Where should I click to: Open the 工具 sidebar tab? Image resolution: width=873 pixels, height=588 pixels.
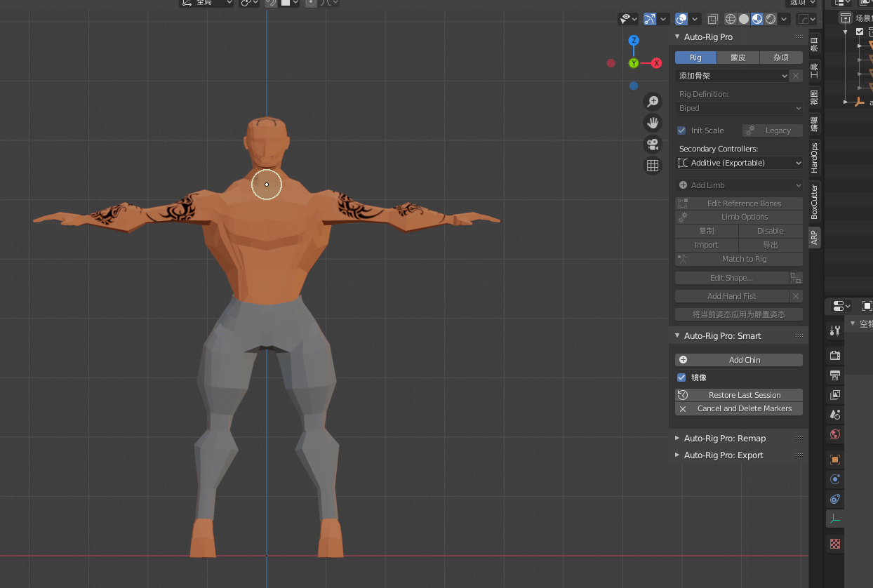click(814, 70)
